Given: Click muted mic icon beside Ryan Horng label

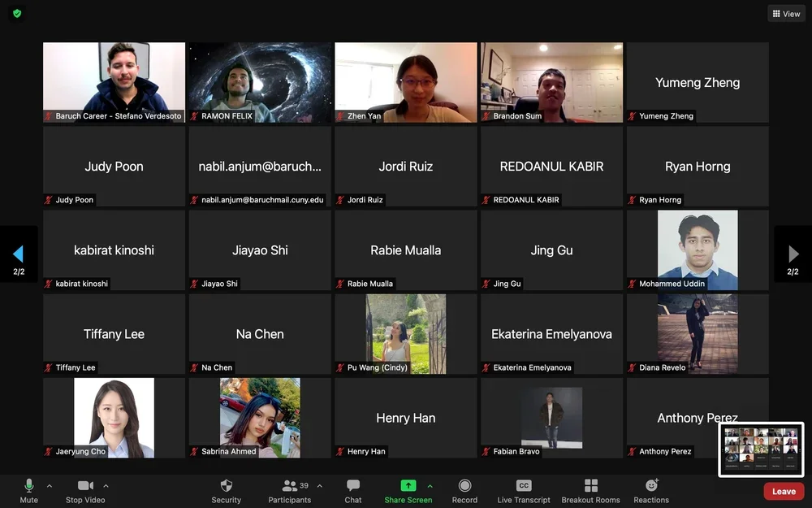Looking at the screenshot, I should point(632,200).
